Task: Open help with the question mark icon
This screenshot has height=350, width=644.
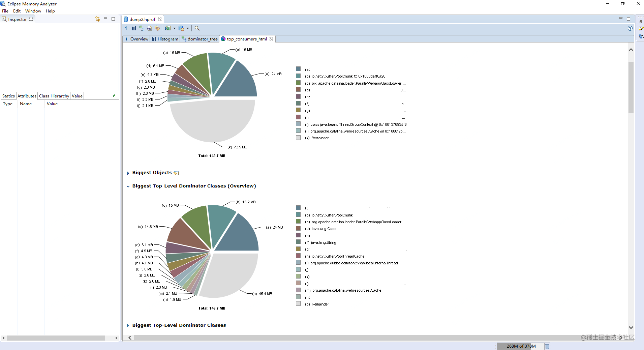Action: click(x=630, y=28)
